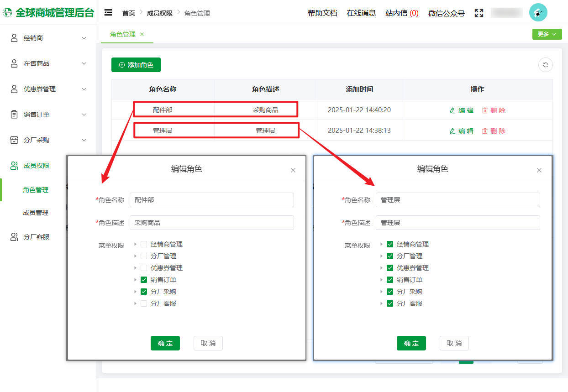568x392 pixels.
Task: Expand 优惠券管理 tree node in 管理层 dialog
Action: tap(381, 268)
